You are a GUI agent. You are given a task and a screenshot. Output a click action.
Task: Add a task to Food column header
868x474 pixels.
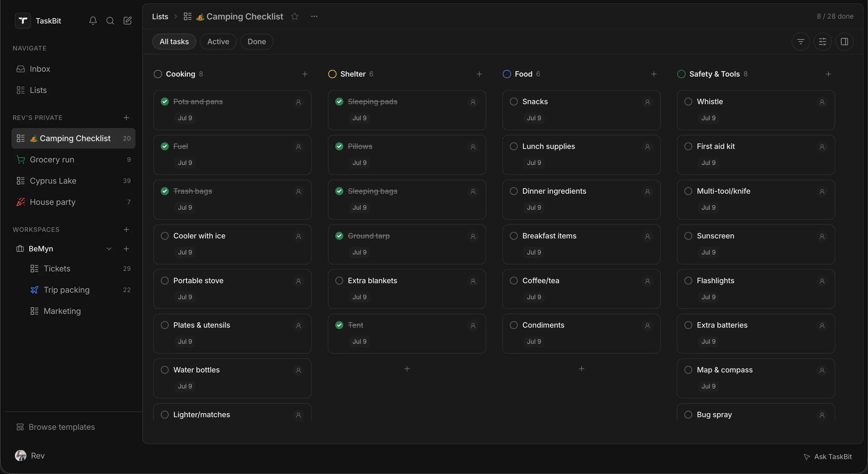654,74
